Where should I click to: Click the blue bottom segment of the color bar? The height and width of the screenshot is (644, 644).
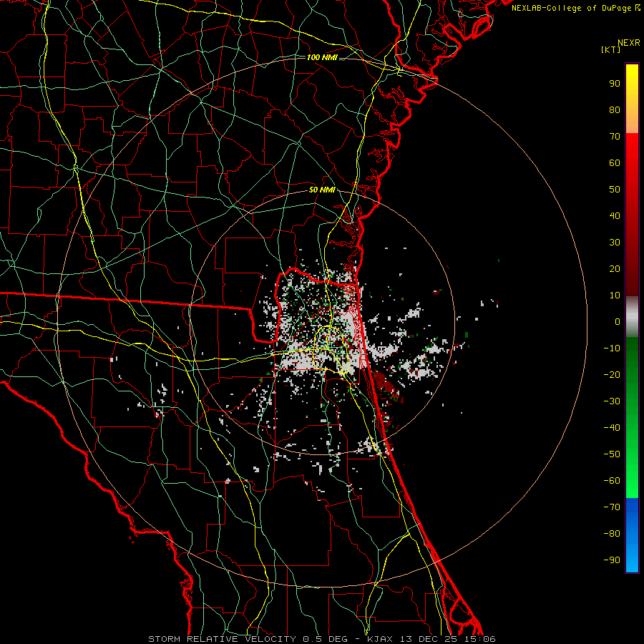click(x=632, y=535)
